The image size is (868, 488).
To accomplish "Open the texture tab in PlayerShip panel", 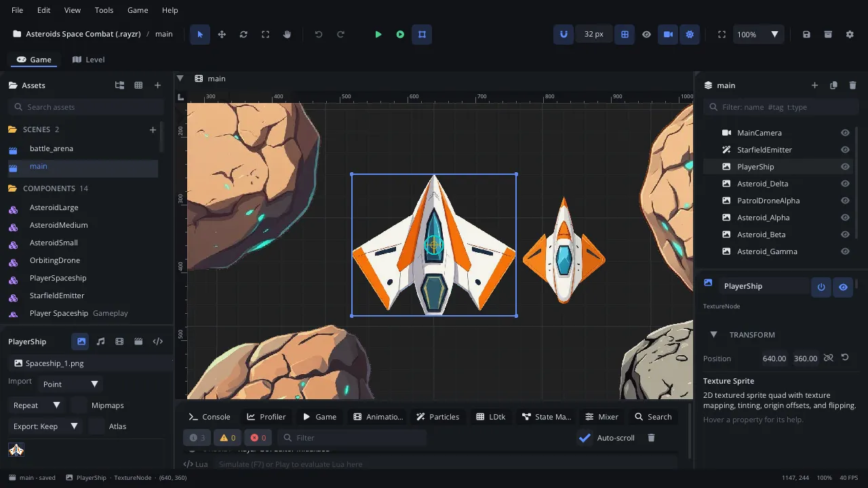I will coord(81,342).
